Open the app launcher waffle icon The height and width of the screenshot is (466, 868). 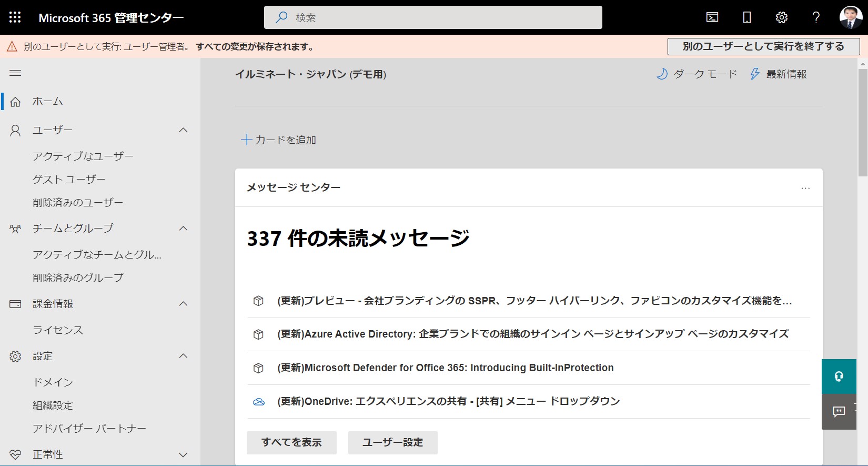[x=15, y=17]
